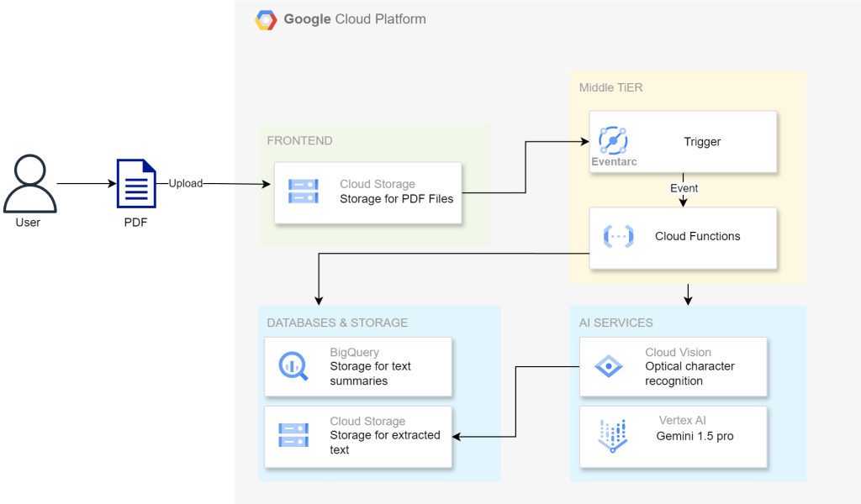This screenshot has width=861, height=504.
Task: Select the 'Gemini 1.5 pro' text
Action: [695, 436]
